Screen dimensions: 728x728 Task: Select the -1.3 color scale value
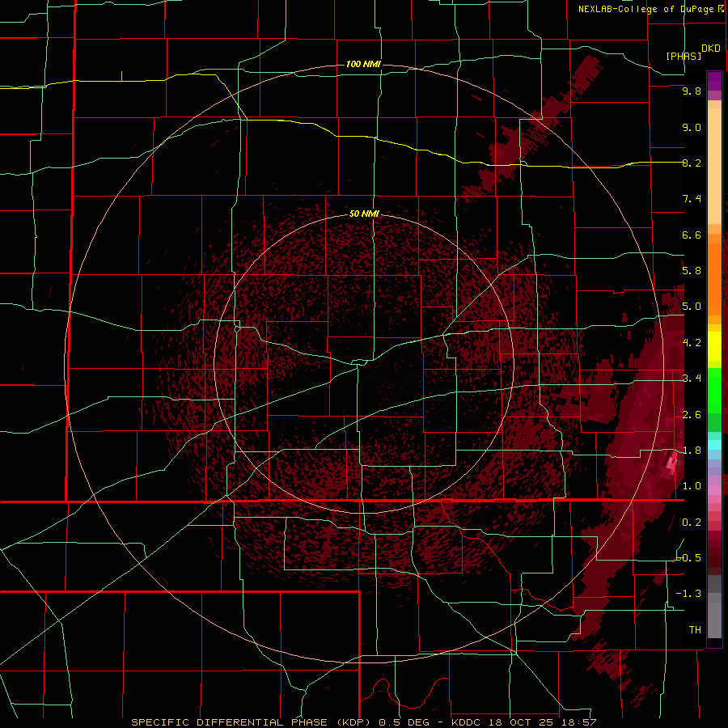click(x=688, y=594)
